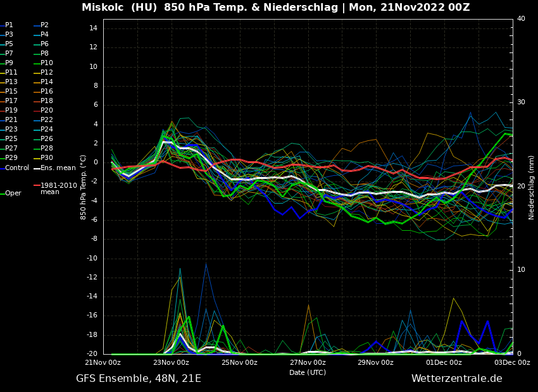The height and width of the screenshot is (392, 538).
Task: Select the P2 legend entry
Action: [x=44, y=25]
